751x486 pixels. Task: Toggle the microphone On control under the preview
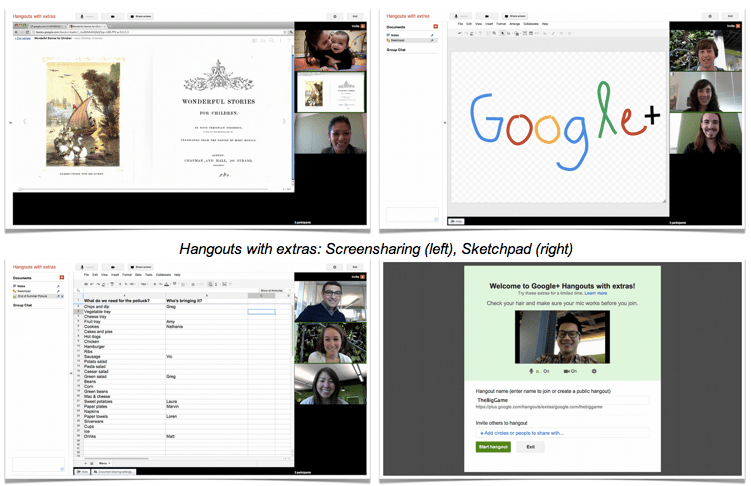pyautogui.click(x=544, y=370)
